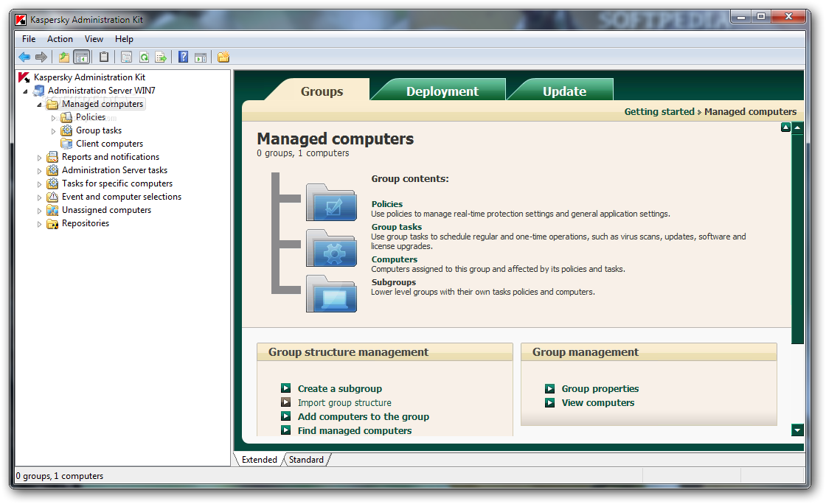Image resolution: width=826 pixels, height=504 pixels.
Task: Open the Properties toolbar icon
Action: click(126, 57)
